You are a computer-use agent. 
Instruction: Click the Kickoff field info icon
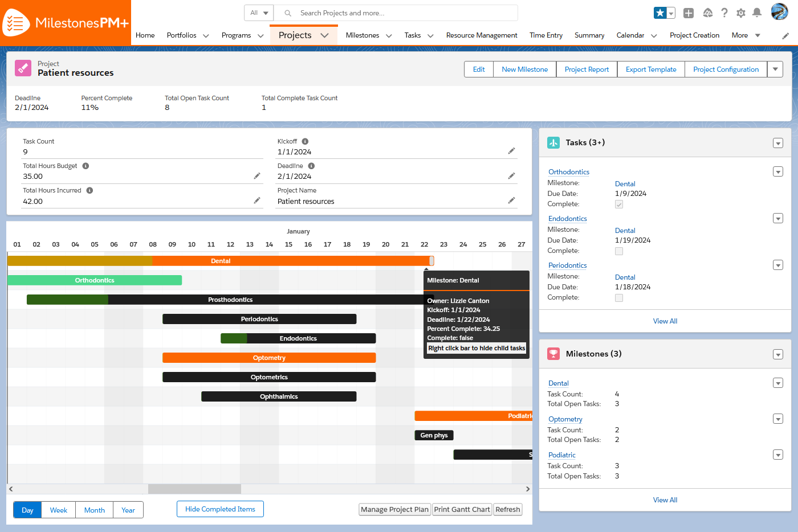[305, 141]
